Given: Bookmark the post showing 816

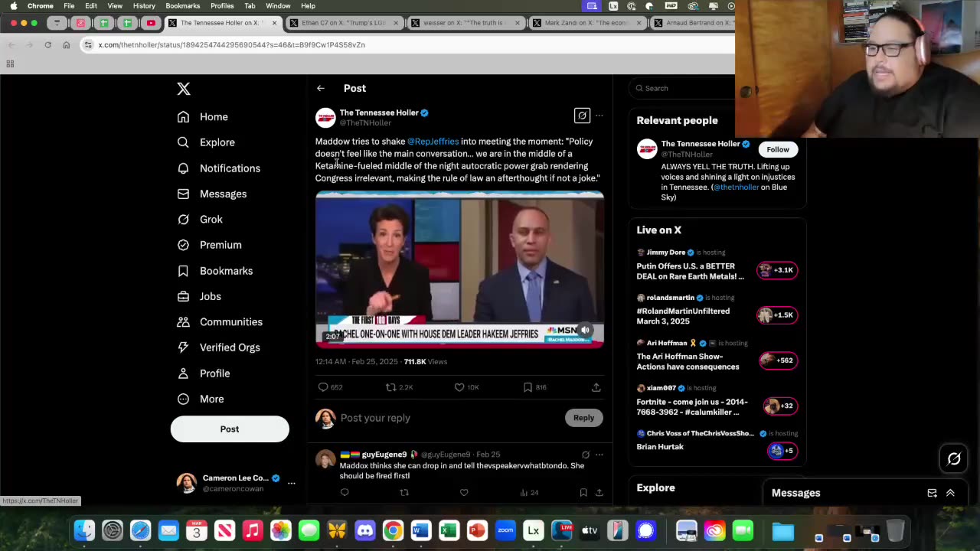Looking at the screenshot, I should point(528,387).
